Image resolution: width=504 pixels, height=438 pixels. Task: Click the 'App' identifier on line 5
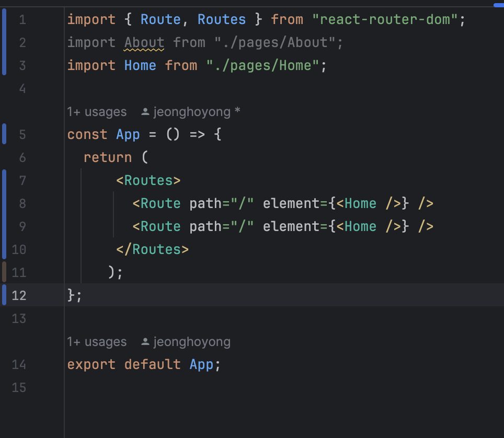pyautogui.click(x=128, y=134)
